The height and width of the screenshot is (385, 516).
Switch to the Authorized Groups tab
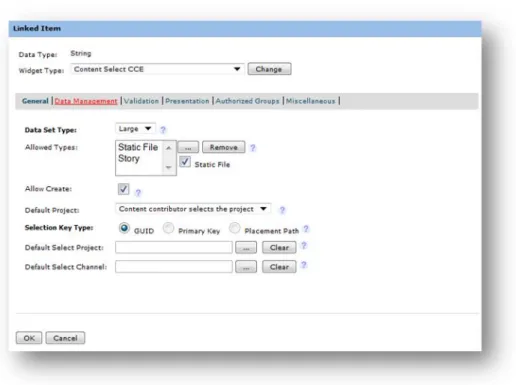coord(247,101)
